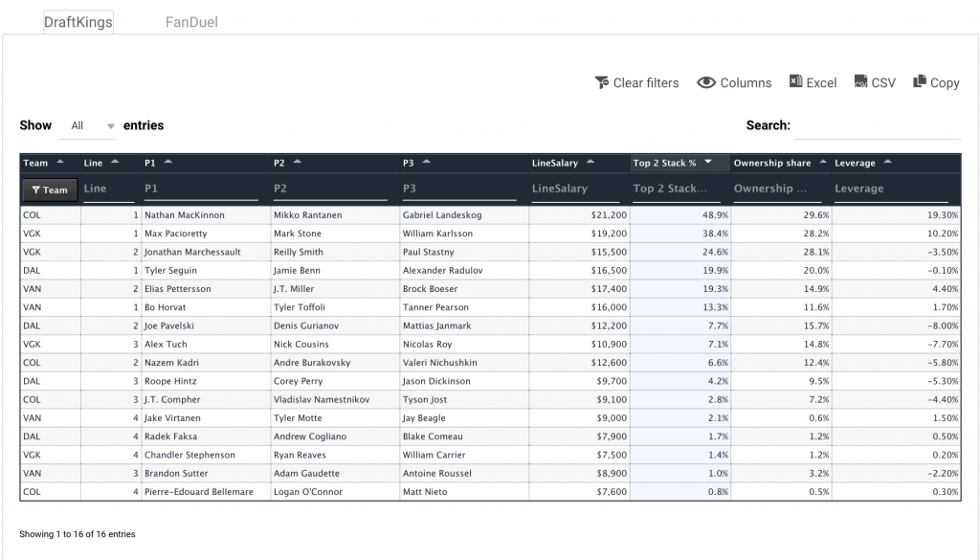Sort by Ownership share column header
980x560 pixels.
(781, 163)
